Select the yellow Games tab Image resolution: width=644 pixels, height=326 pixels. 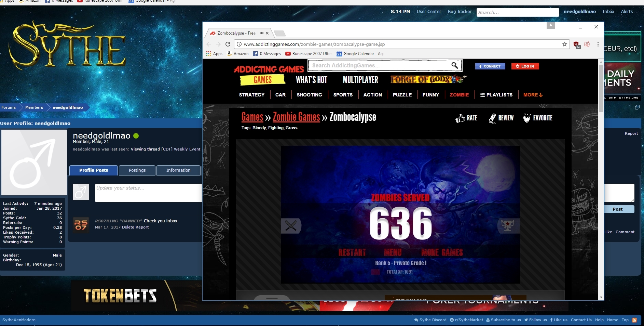[x=262, y=80]
